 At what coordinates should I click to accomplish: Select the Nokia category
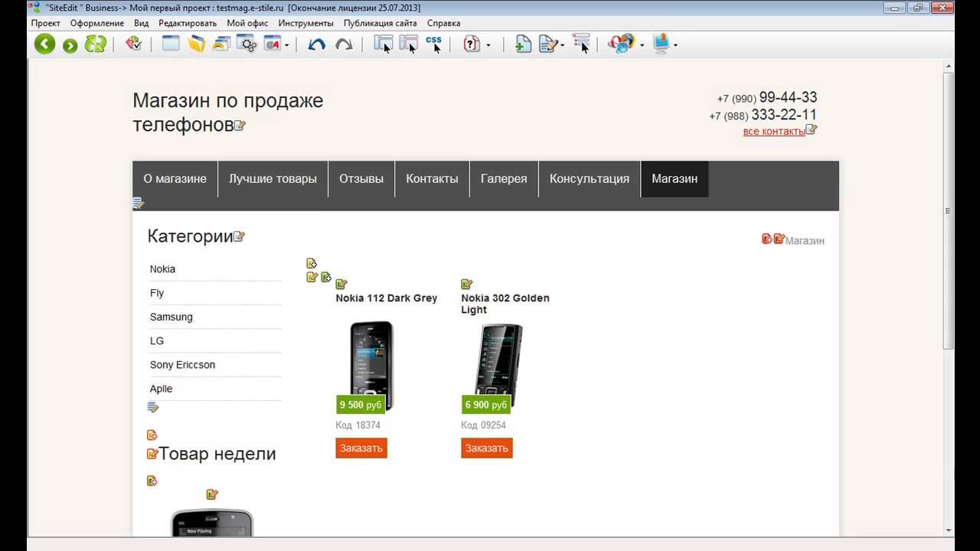[x=162, y=269]
